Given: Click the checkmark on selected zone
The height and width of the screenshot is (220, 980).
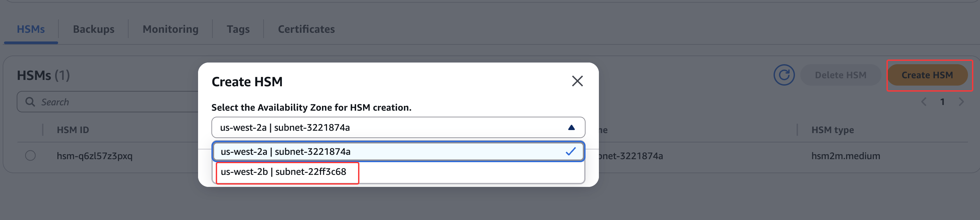Looking at the screenshot, I should (570, 151).
